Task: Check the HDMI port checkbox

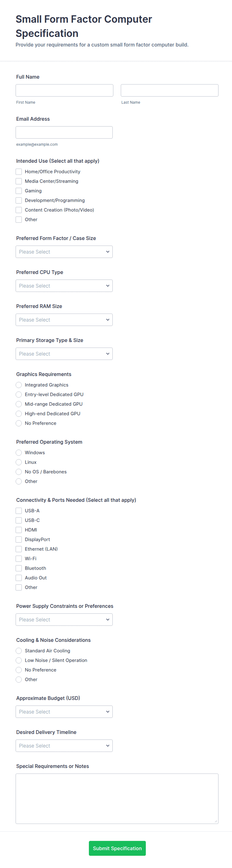Action: (19, 530)
